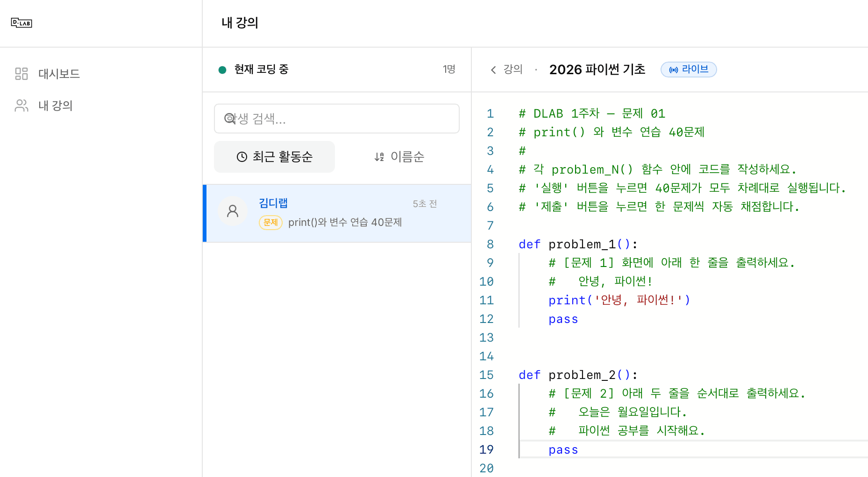Sort students by 이름순
Screen dimensions: 868x477
399,157
